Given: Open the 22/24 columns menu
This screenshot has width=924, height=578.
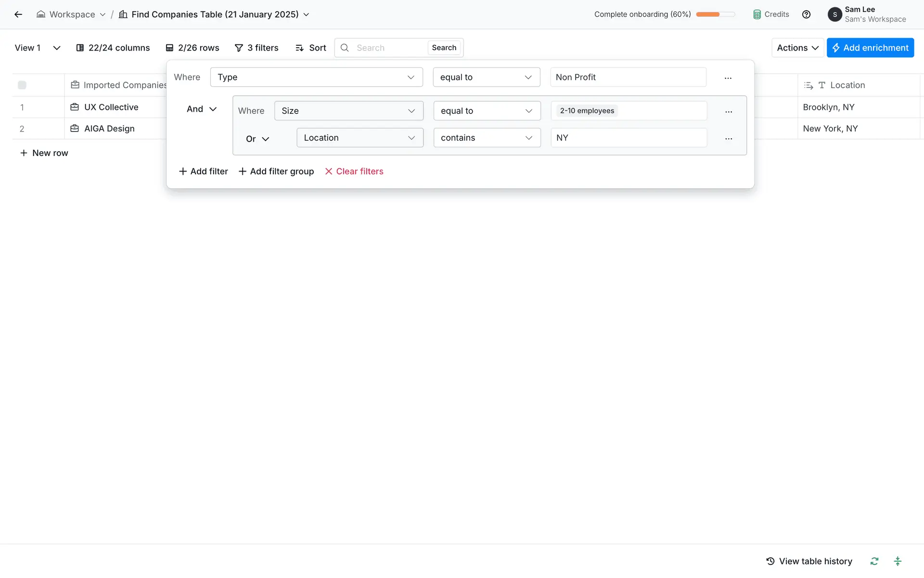Looking at the screenshot, I should pos(113,48).
